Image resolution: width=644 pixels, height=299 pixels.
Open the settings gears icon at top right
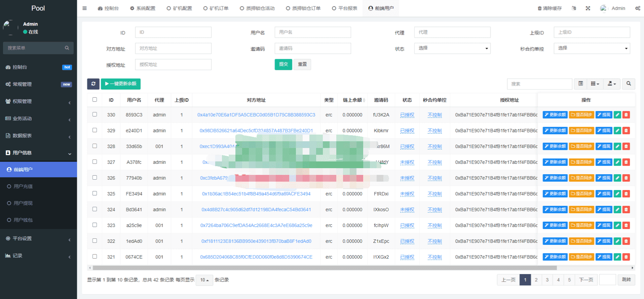[x=638, y=8]
